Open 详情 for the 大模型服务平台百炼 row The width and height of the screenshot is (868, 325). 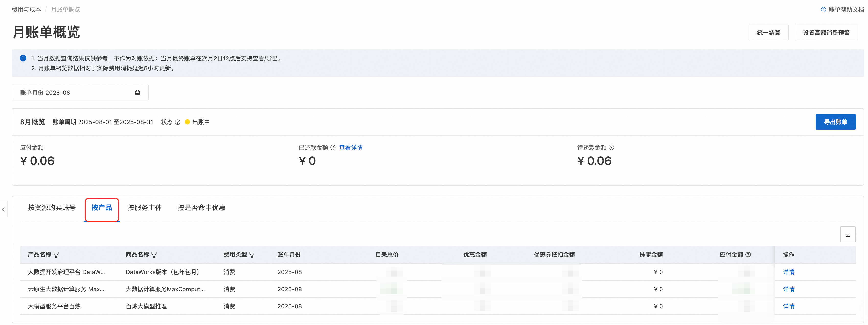click(788, 306)
